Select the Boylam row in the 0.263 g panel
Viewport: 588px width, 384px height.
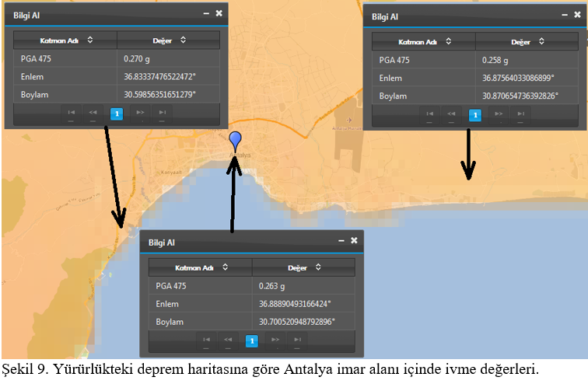pyautogui.click(x=251, y=321)
